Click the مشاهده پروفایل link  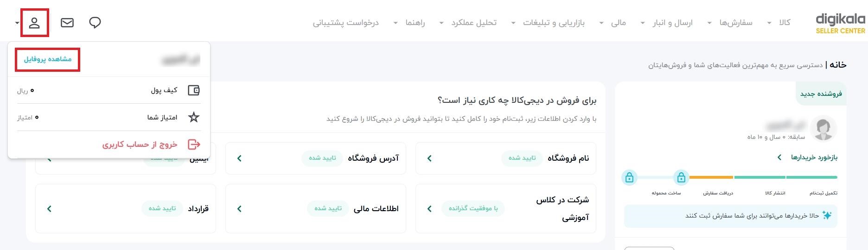coord(48,59)
